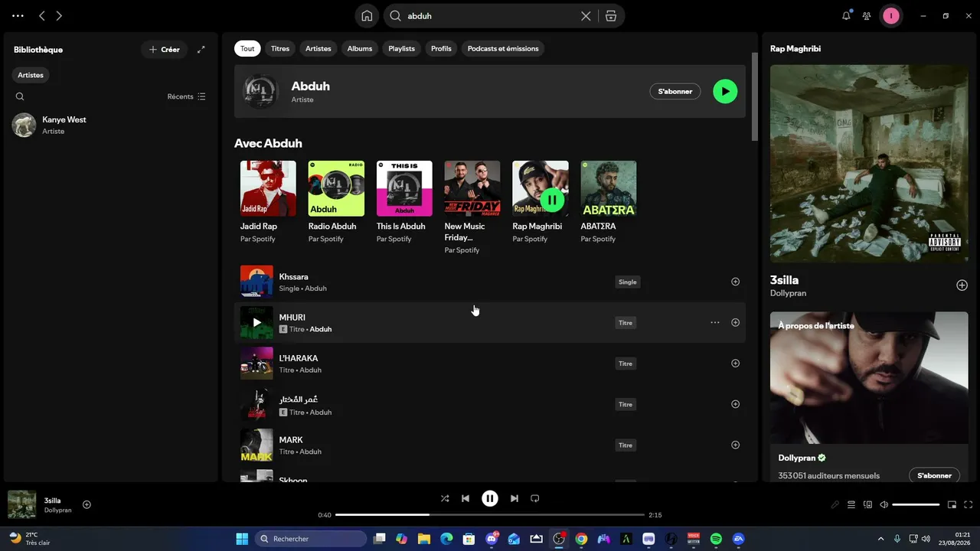Viewport: 980px width, 551px height.
Task: Open the mini player icon
Action: coord(952,504)
